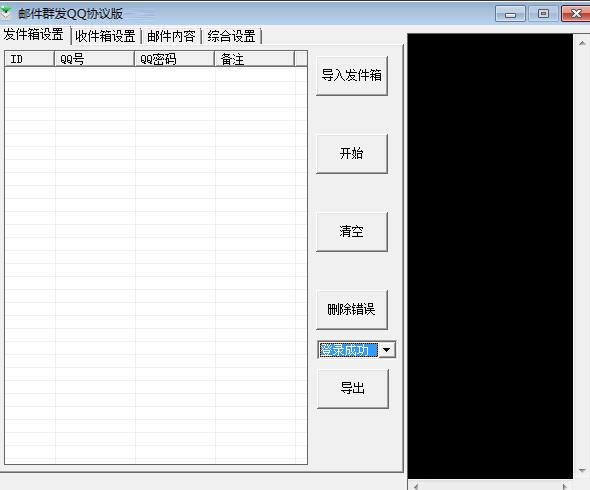Image resolution: width=590 pixels, height=490 pixels.
Task: Minimize the 邮件群发QQ协议版 window
Action: point(510,14)
